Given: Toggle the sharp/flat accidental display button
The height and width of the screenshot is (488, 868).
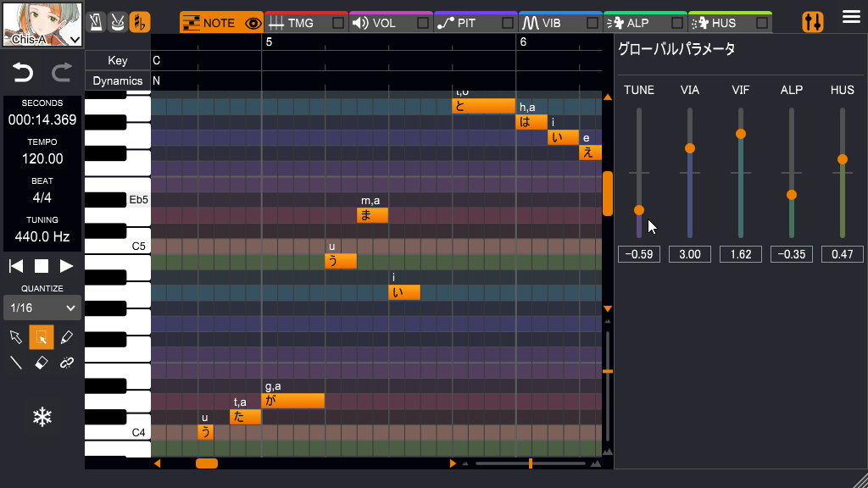Looking at the screenshot, I should click(x=141, y=22).
